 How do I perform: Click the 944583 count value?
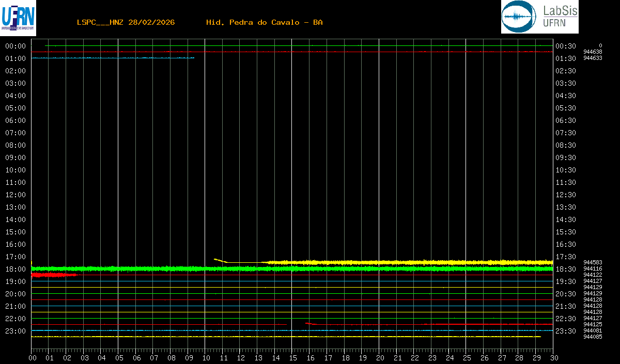click(593, 262)
